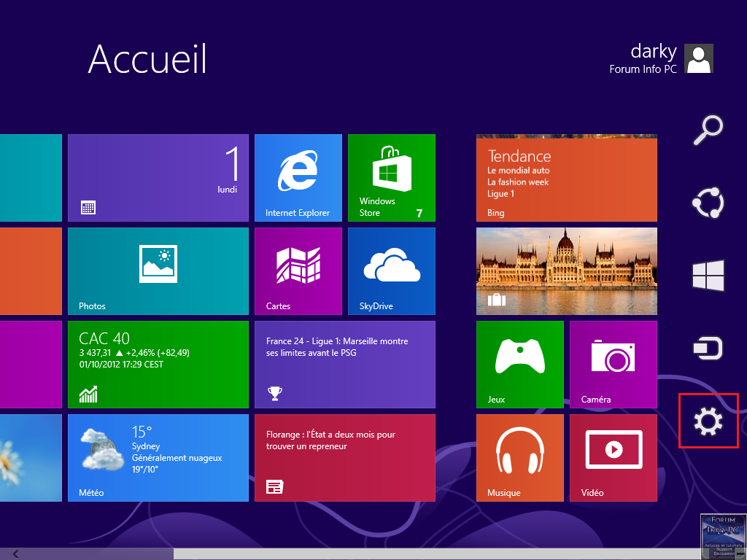This screenshot has width=747, height=560.
Task: Launch the Musique headphones tile
Action: [519, 458]
